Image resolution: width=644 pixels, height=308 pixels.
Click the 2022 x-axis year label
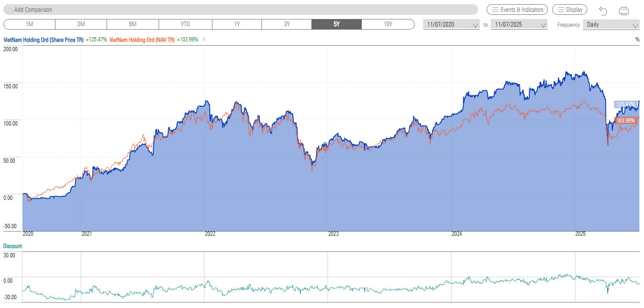(x=210, y=234)
